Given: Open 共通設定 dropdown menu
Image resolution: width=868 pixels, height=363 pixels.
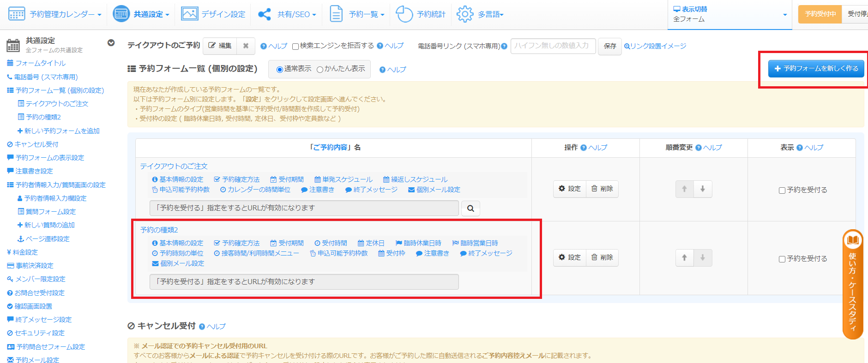Looking at the screenshot, I should pyautogui.click(x=141, y=14).
